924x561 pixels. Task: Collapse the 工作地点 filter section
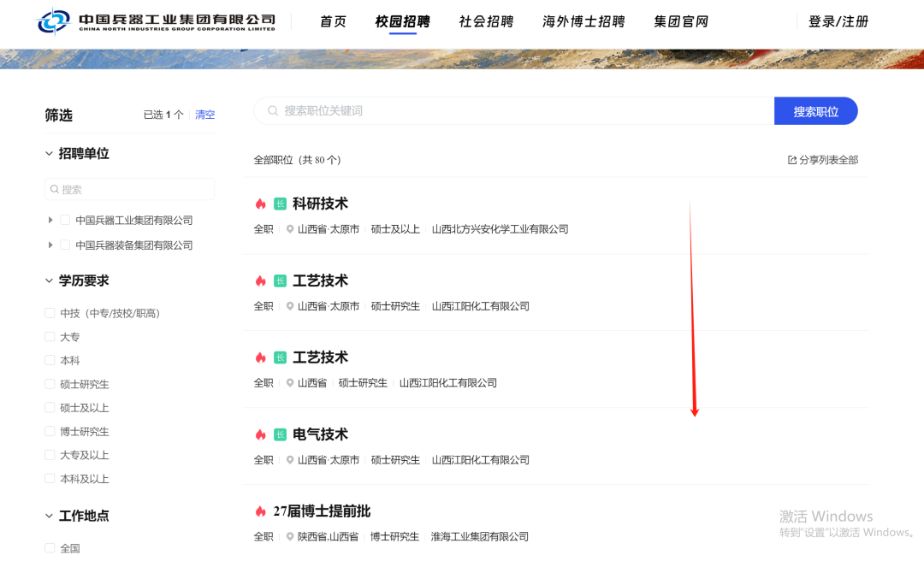49,517
